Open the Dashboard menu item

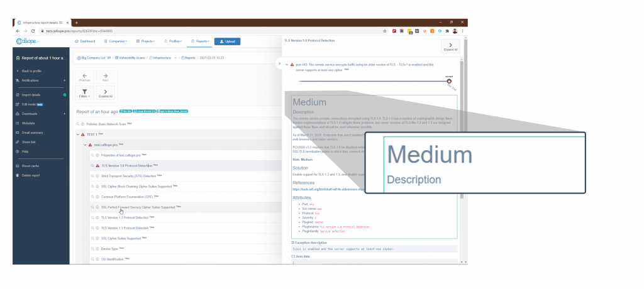[x=85, y=41]
